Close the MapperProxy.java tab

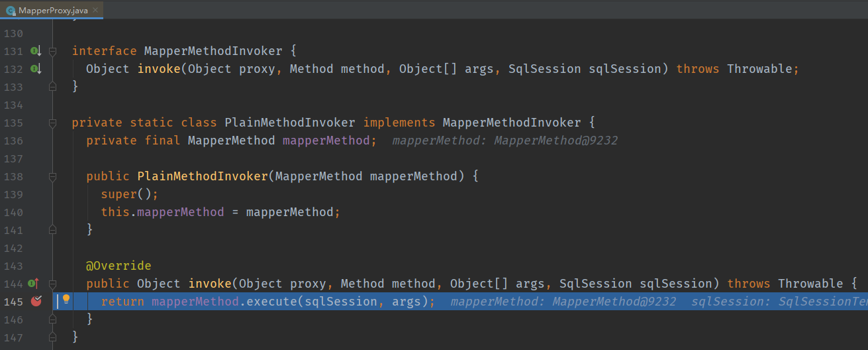point(96,11)
